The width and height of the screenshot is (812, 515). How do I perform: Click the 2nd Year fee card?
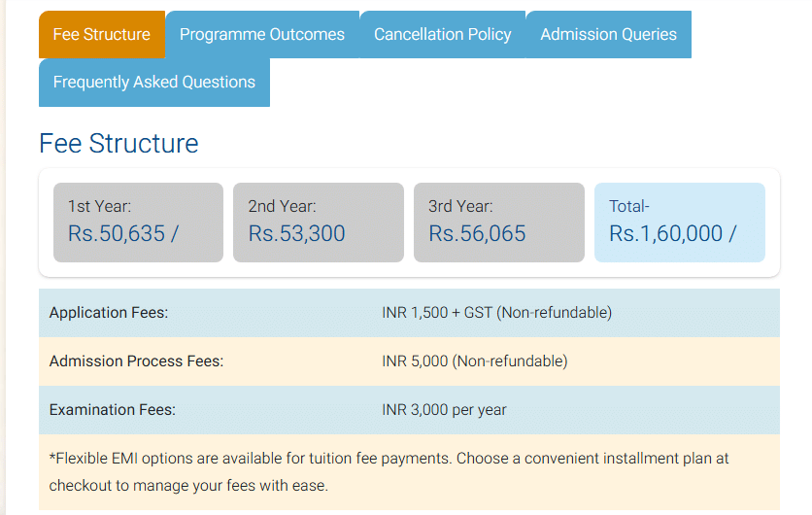(319, 222)
